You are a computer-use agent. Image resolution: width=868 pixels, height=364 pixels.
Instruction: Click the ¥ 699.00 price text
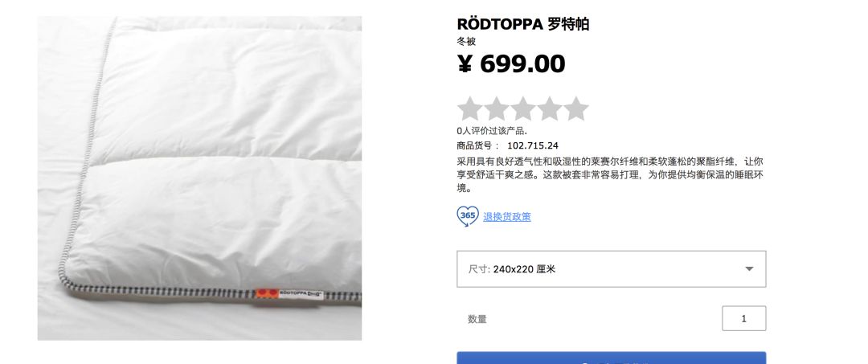(x=511, y=63)
